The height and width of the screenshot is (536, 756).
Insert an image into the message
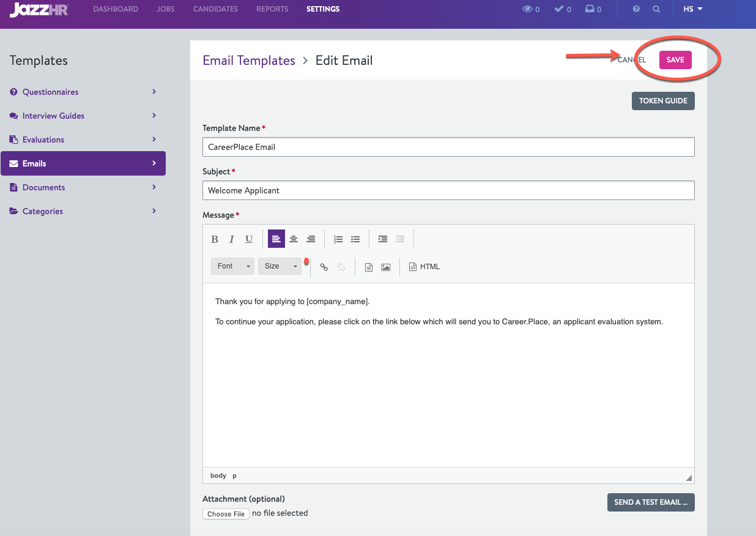(386, 267)
